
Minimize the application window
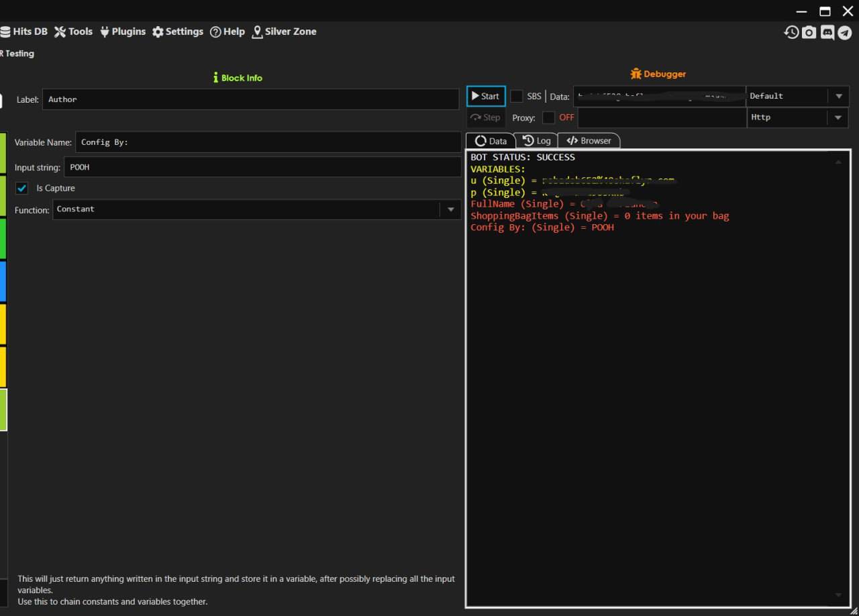coord(802,11)
